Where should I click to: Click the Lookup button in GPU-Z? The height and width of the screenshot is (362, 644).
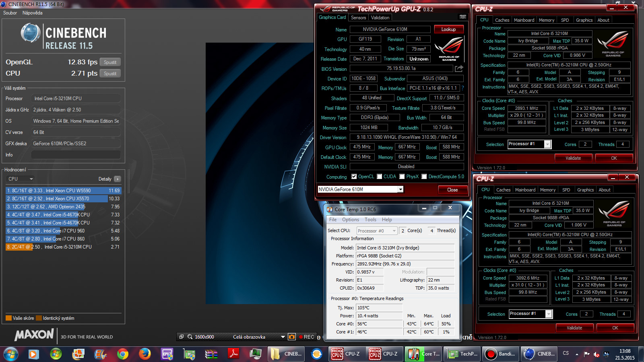(448, 29)
